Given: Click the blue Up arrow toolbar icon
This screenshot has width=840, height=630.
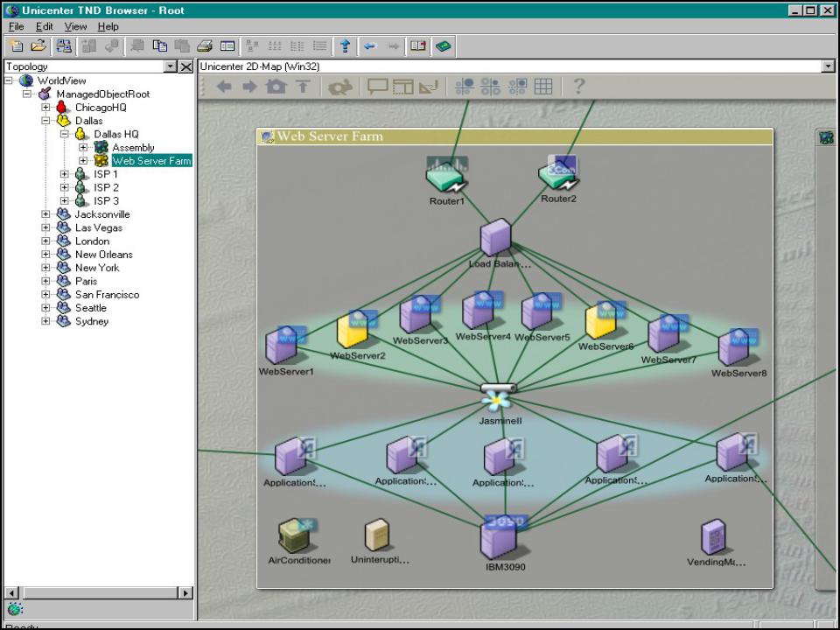Looking at the screenshot, I should pos(346,46).
